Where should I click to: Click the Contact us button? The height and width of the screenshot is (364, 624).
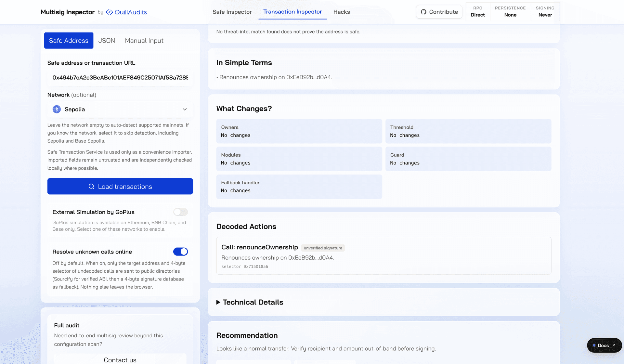pyautogui.click(x=120, y=359)
